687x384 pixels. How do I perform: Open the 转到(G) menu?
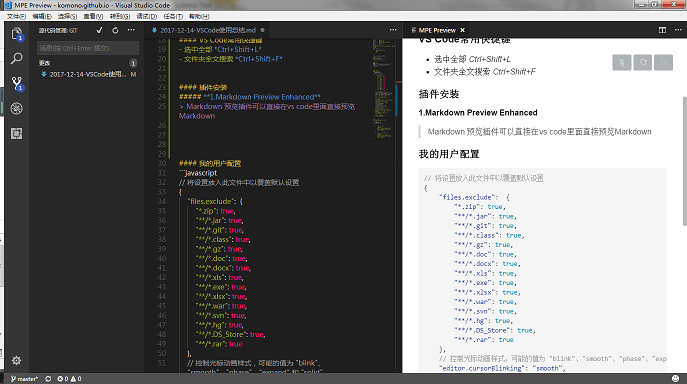(120, 16)
